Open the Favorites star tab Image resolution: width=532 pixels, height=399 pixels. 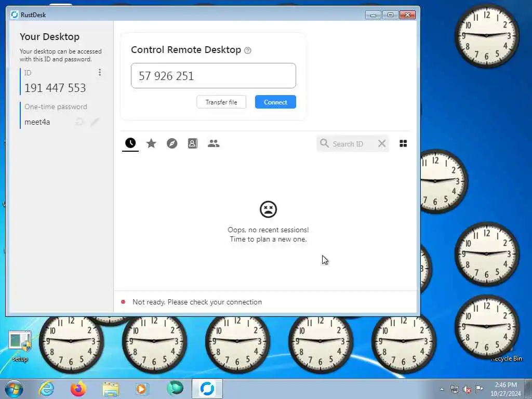tap(151, 143)
